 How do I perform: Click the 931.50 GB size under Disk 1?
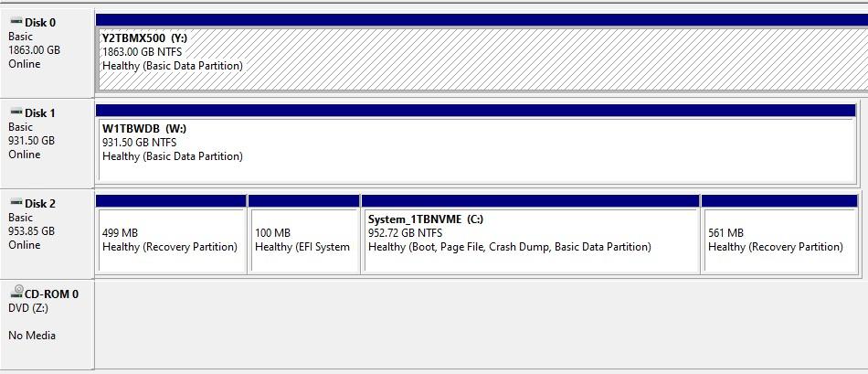click(32, 141)
